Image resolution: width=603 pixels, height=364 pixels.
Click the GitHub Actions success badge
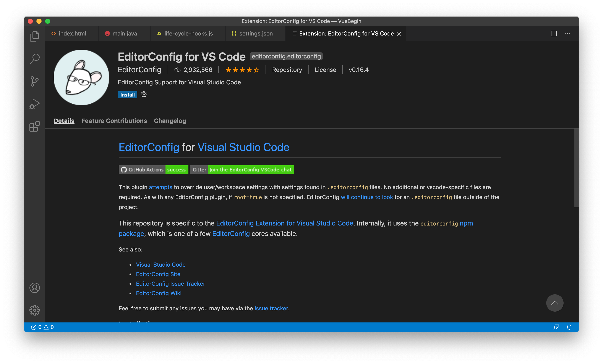point(153,170)
